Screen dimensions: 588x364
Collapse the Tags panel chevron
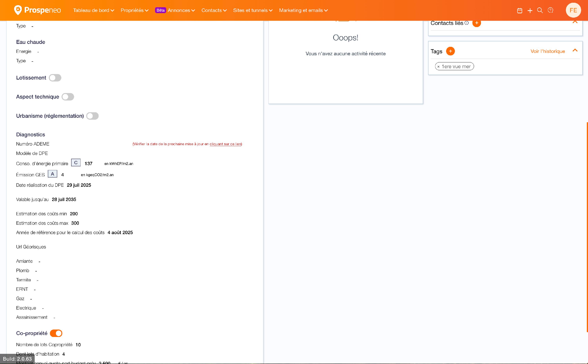[575, 51]
